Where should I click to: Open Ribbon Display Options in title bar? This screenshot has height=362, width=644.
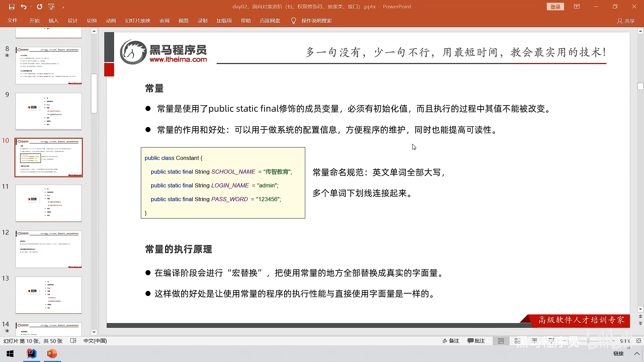click(x=577, y=7)
